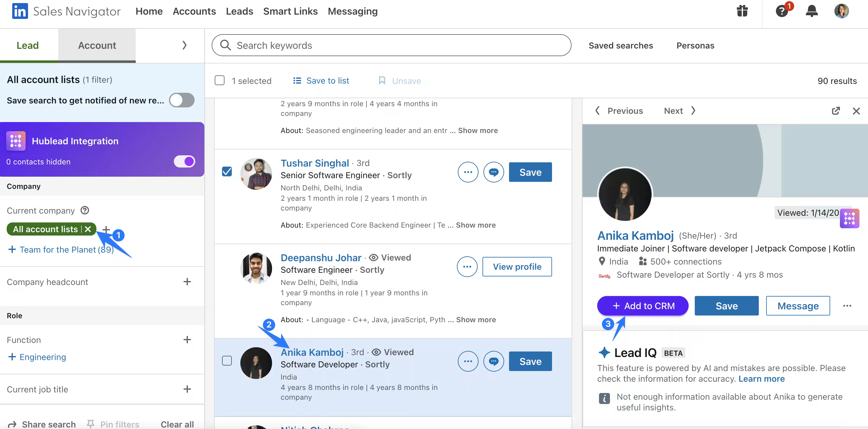Open more options for Deepanshu Johar
Viewport: 868px width, 429px height.
[x=467, y=267]
